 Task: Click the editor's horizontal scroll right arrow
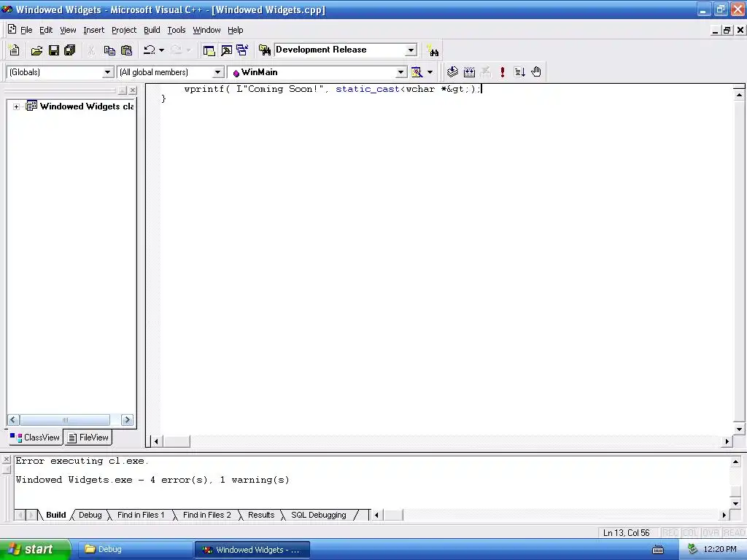pyautogui.click(x=727, y=441)
